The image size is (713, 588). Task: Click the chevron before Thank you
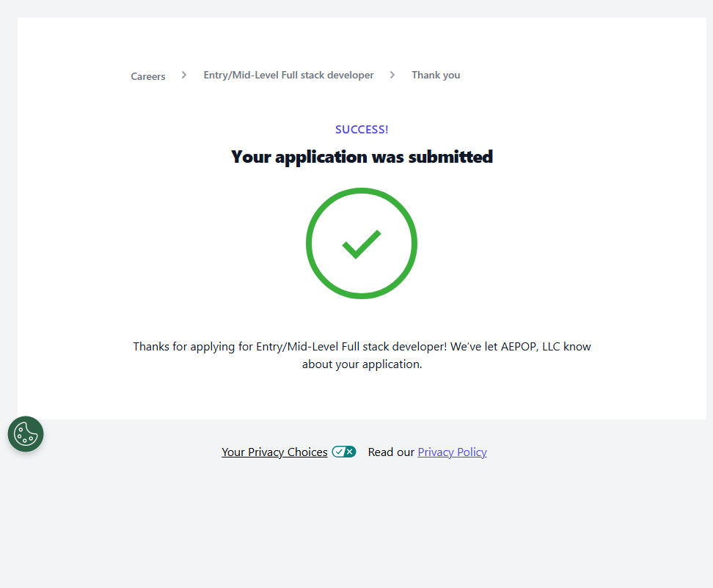pos(392,75)
